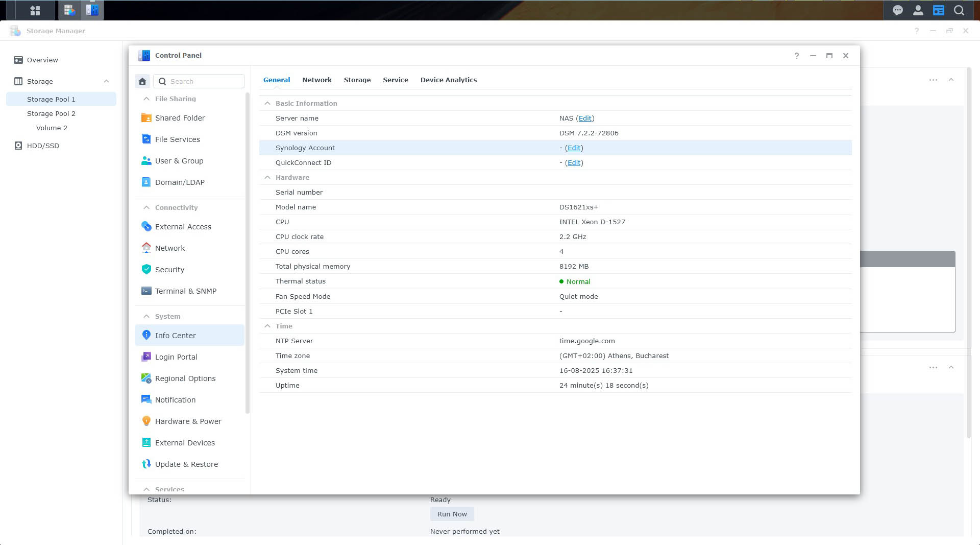Open the DSM Main Menu grid icon
Screen dimensions: 980x545
tap(35, 10)
